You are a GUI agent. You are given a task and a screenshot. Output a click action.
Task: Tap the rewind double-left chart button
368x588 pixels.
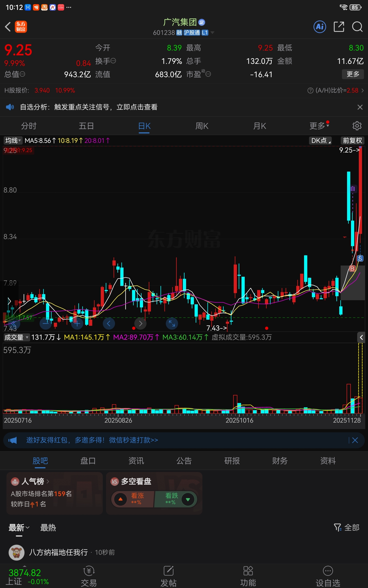(14, 323)
